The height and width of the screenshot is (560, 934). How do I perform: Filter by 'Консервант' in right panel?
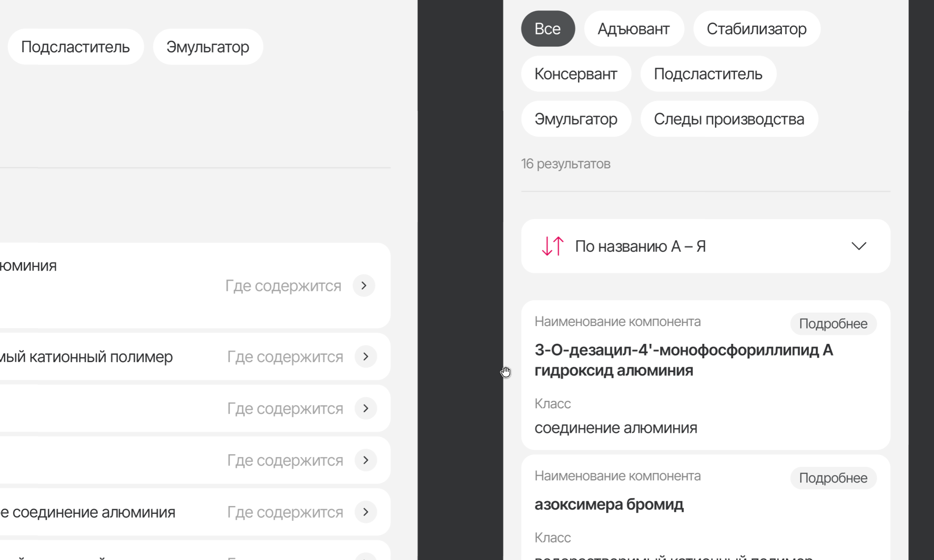click(x=576, y=74)
